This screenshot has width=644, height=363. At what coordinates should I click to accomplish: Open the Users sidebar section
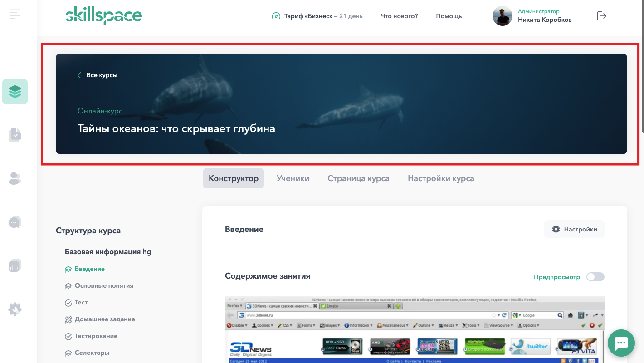point(15,178)
